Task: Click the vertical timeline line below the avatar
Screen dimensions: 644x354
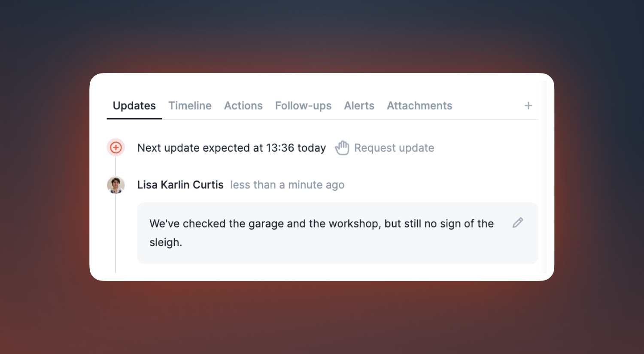Action: [115, 233]
